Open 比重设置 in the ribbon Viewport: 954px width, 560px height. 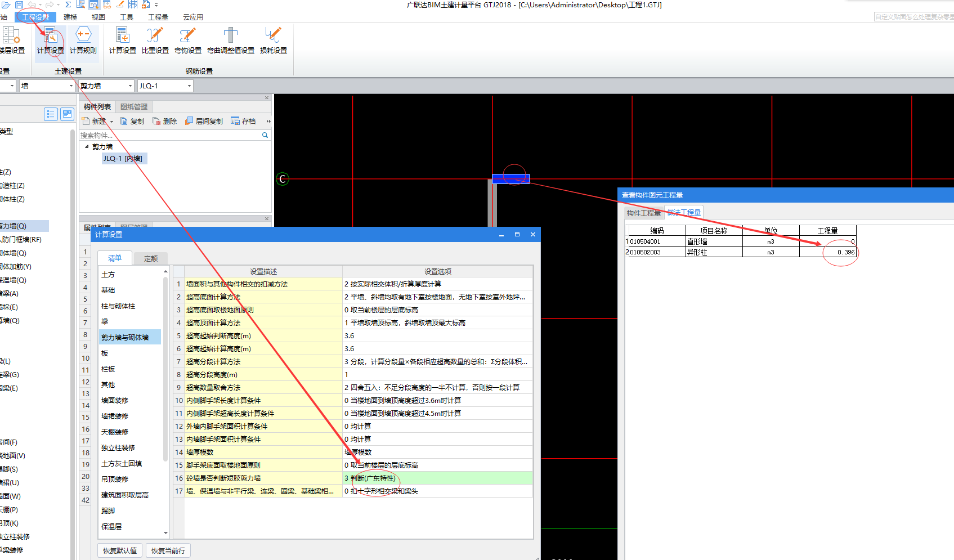(x=155, y=40)
